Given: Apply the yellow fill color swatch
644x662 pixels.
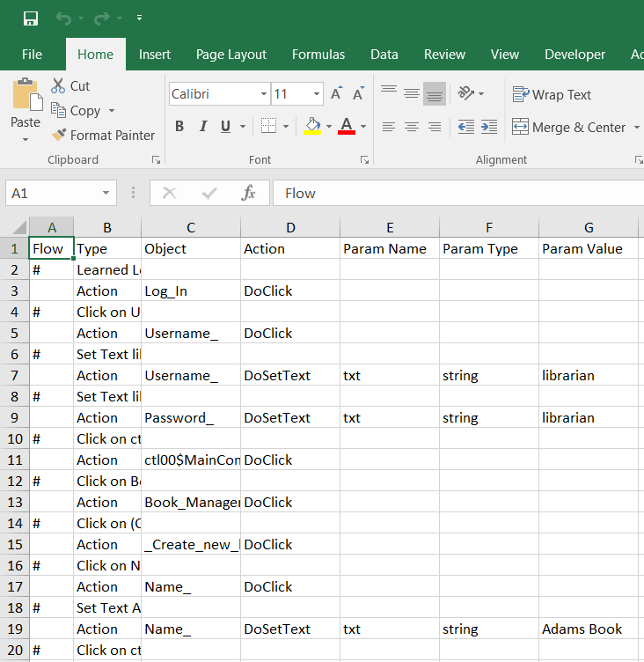Looking at the screenshot, I should tap(312, 127).
